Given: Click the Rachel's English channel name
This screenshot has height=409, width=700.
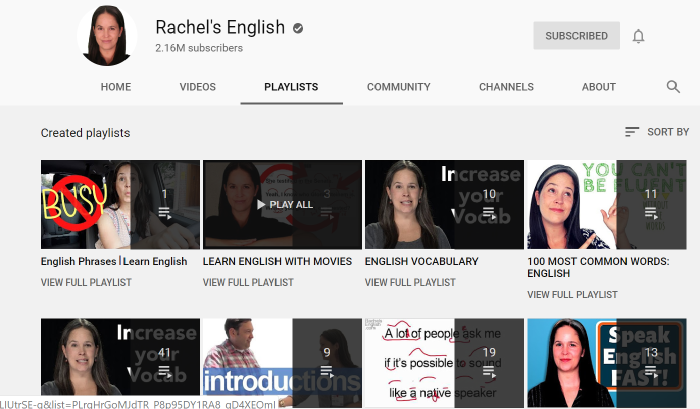Looking at the screenshot, I should tap(220, 27).
